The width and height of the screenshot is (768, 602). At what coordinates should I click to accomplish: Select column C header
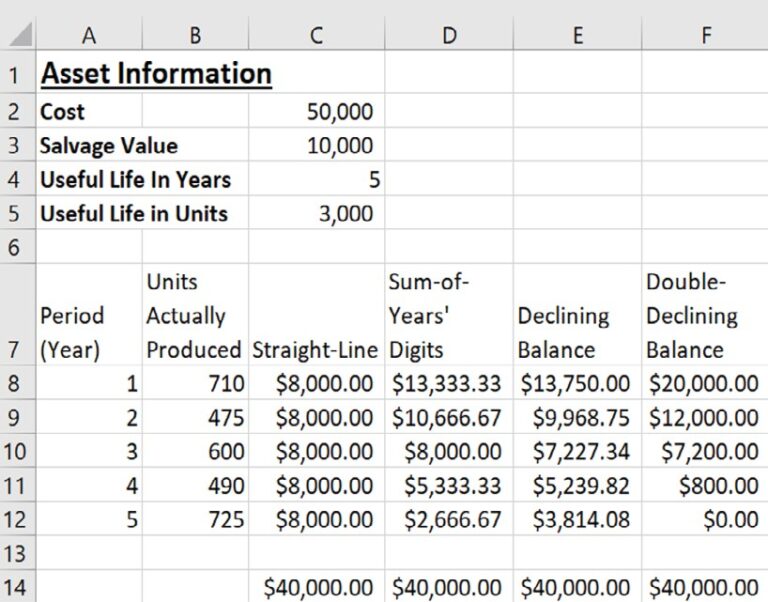[316, 35]
